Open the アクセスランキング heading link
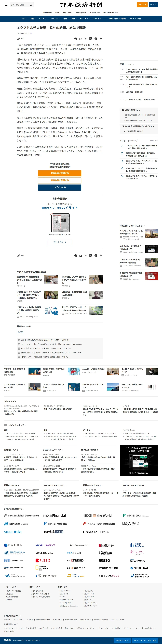Screen dimensions: 162x644 (x=130, y=141)
